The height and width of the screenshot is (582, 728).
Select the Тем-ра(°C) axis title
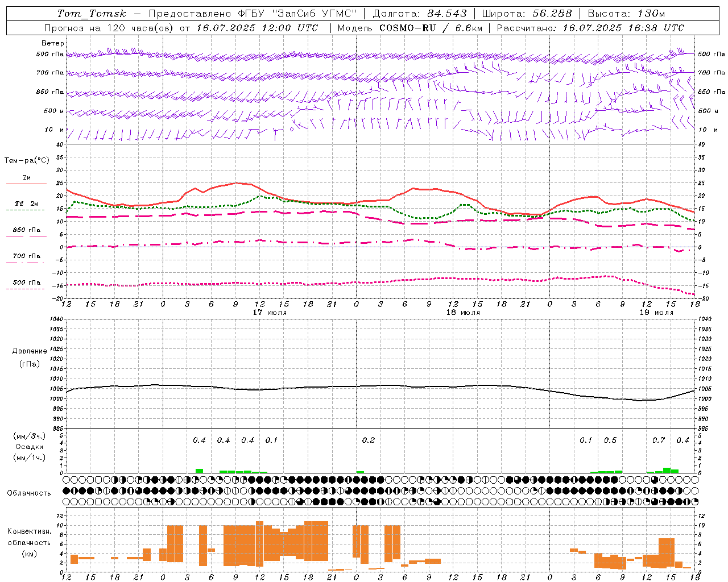click(x=27, y=161)
